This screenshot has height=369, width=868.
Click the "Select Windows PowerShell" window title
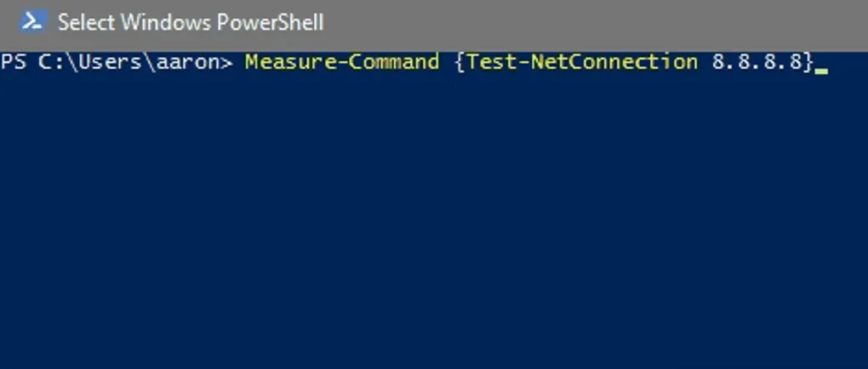click(190, 22)
